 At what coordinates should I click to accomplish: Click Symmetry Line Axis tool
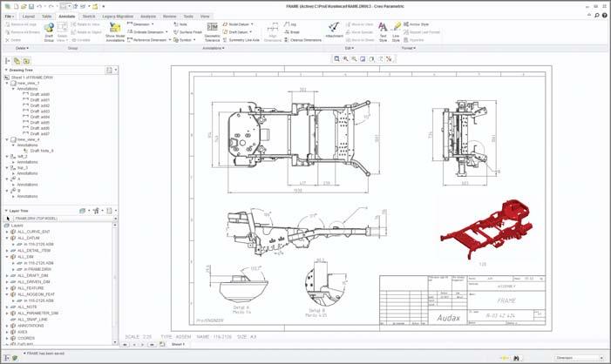(241, 40)
